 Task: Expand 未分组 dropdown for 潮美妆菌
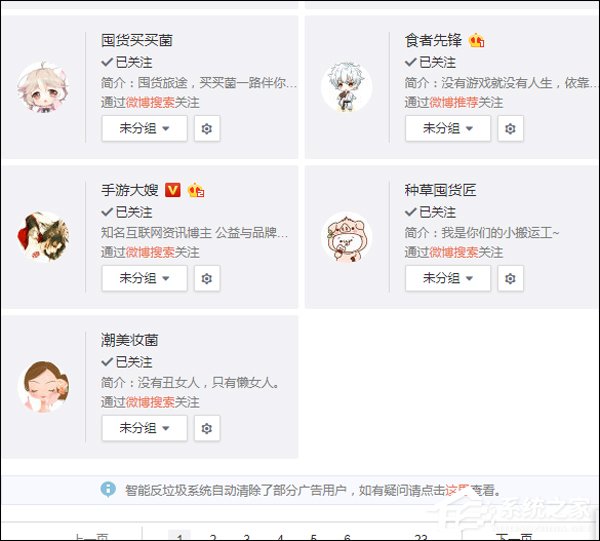[x=144, y=429]
